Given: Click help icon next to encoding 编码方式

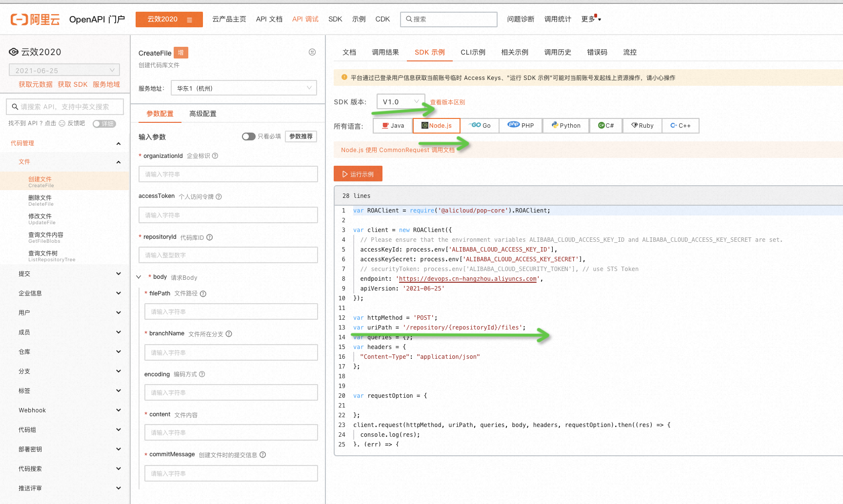Looking at the screenshot, I should pos(202,374).
